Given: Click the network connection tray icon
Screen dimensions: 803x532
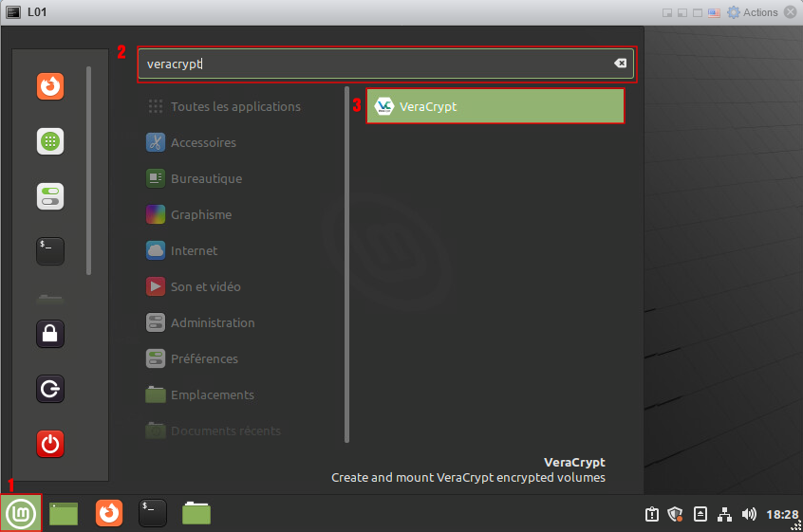Looking at the screenshot, I should [x=725, y=514].
